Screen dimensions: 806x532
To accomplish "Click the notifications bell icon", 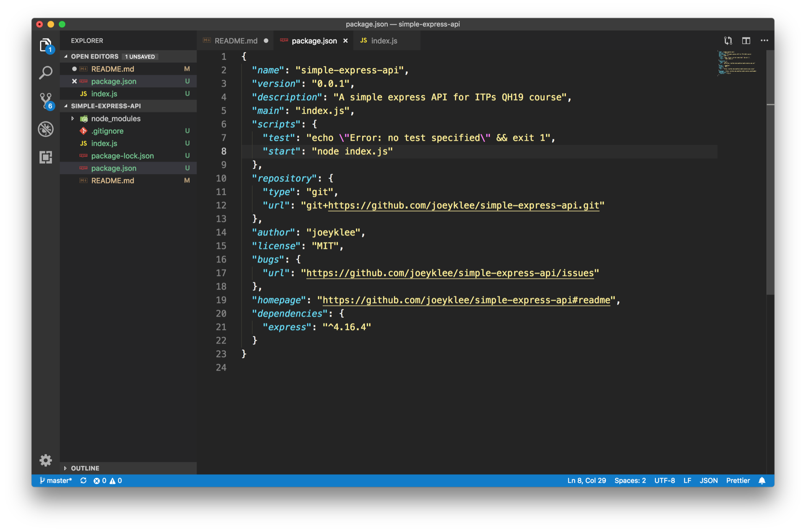I will (x=762, y=480).
